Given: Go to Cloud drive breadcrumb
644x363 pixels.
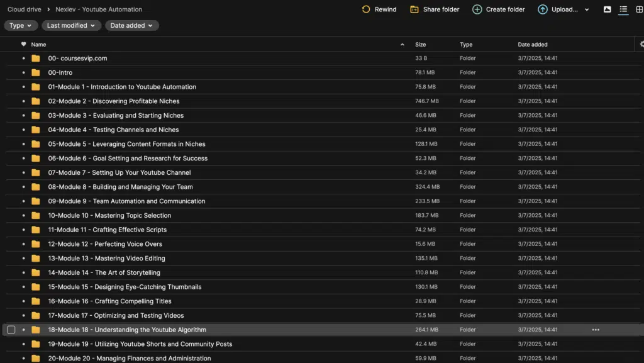Looking at the screenshot, I should [x=25, y=9].
